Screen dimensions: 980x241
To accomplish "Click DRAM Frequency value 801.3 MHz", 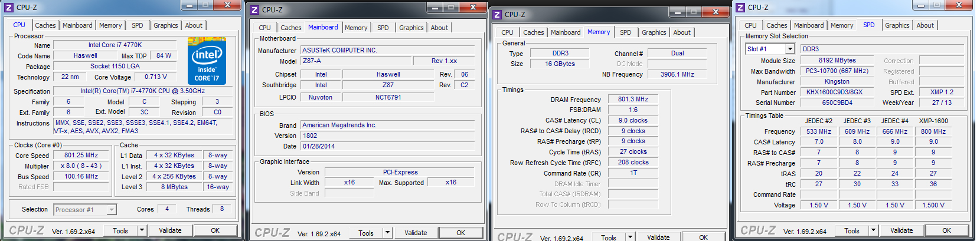I will pos(633,99).
